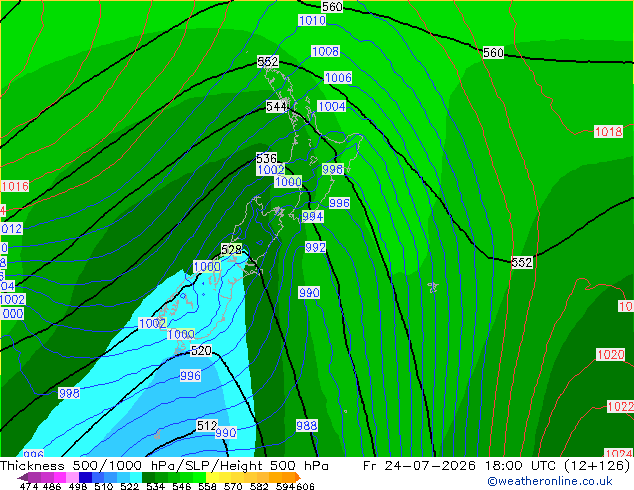Click the blue 1008 isobar label
The width and height of the screenshot is (634, 490).
click(x=325, y=51)
